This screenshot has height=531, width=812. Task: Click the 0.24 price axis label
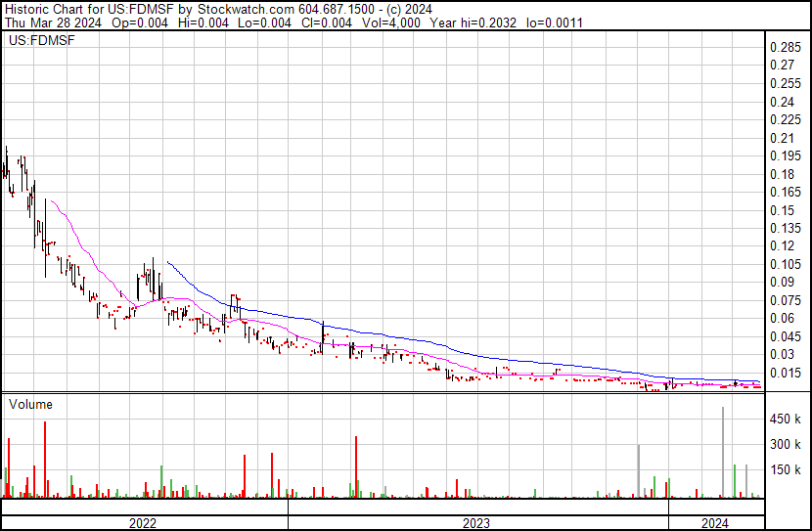(x=783, y=102)
